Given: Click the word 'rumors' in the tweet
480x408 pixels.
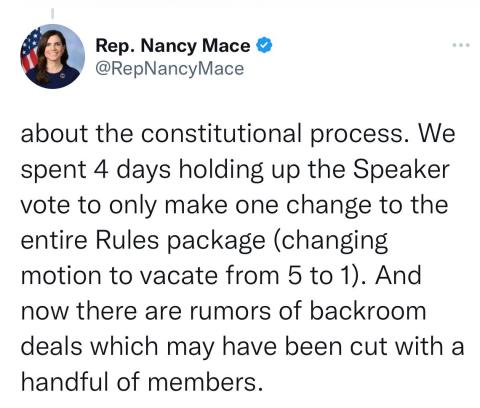Looking at the screenshot, I should (231, 312).
